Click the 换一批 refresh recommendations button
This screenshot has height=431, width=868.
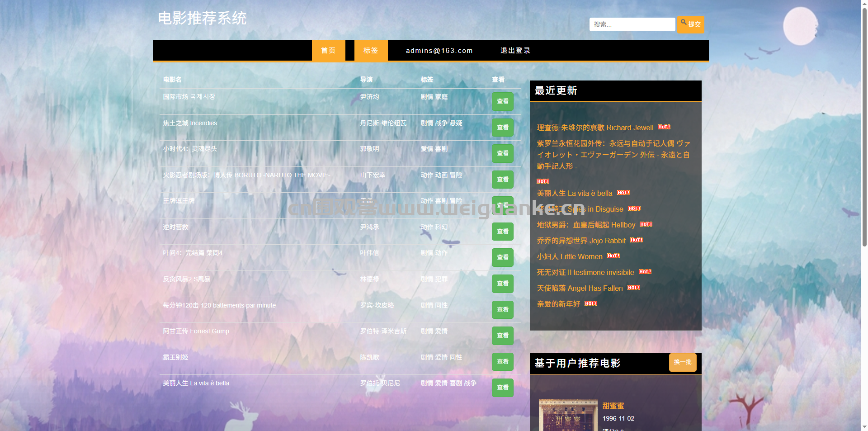tap(683, 362)
